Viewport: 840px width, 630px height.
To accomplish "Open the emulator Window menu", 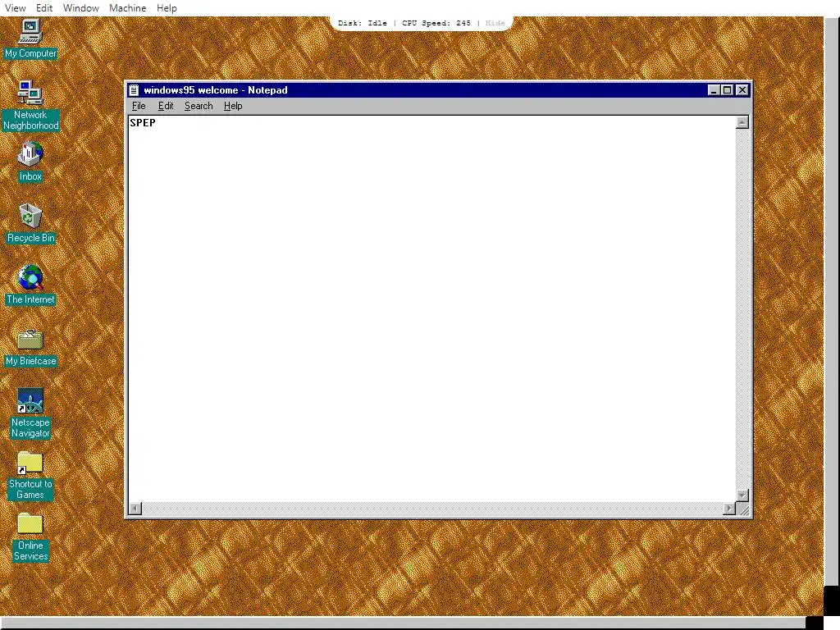I will tap(81, 8).
